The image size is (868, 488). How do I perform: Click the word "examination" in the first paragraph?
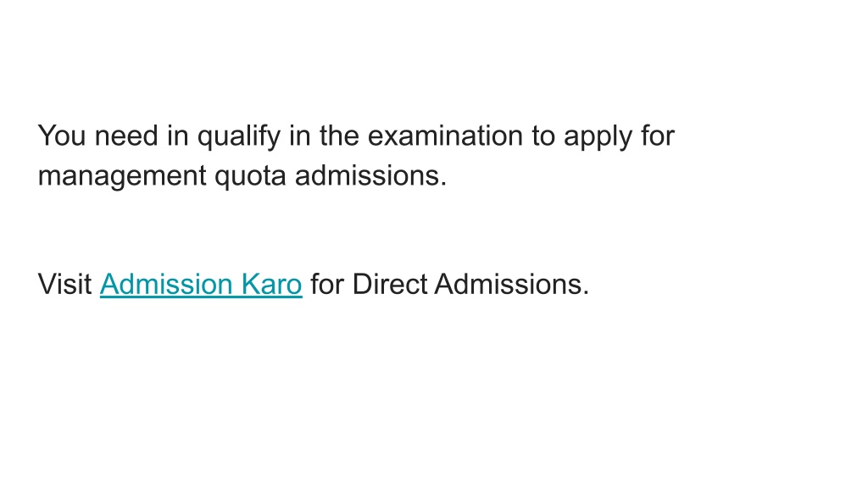445,136
